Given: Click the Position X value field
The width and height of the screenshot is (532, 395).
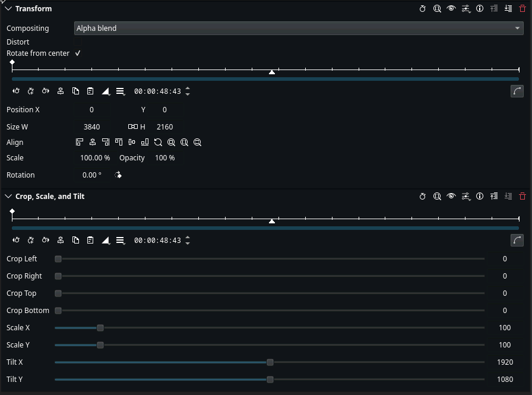Looking at the screenshot, I should point(91,110).
